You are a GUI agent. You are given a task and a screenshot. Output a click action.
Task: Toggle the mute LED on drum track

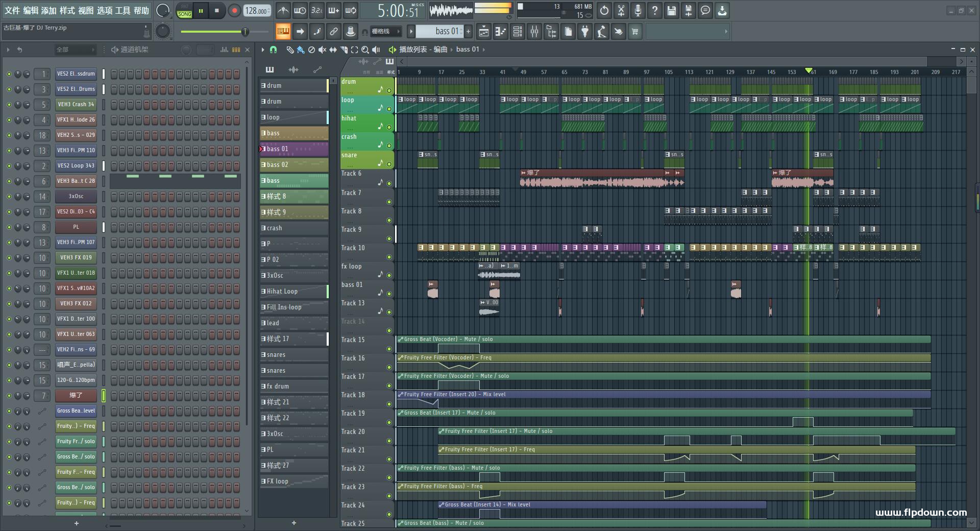click(x=389, y=90)
